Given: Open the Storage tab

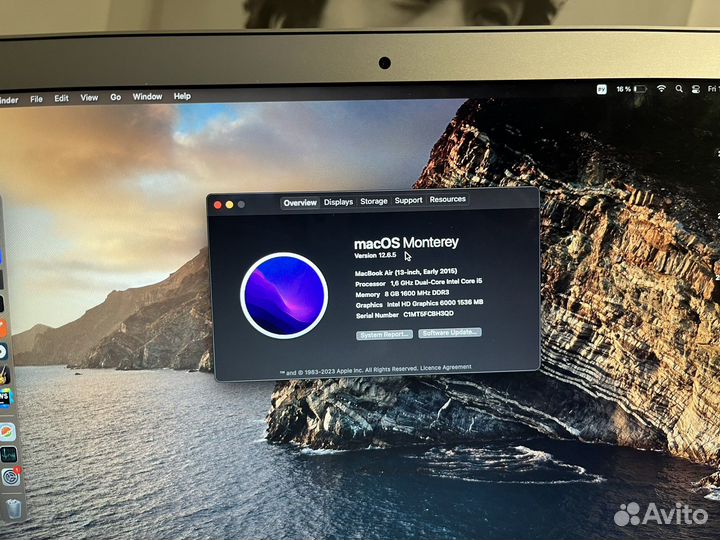Looking at the screenshot, I should click(x=374, y=201).
